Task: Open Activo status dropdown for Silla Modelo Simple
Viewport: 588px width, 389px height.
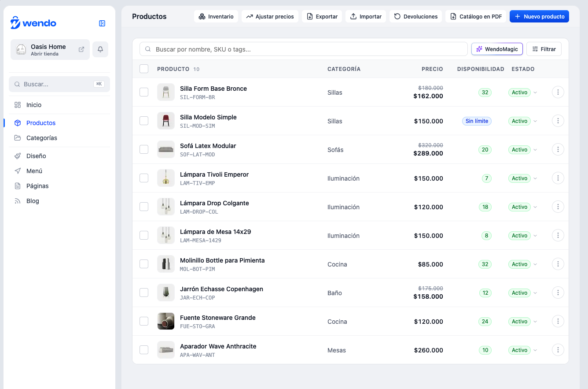Action: (523, 121)
